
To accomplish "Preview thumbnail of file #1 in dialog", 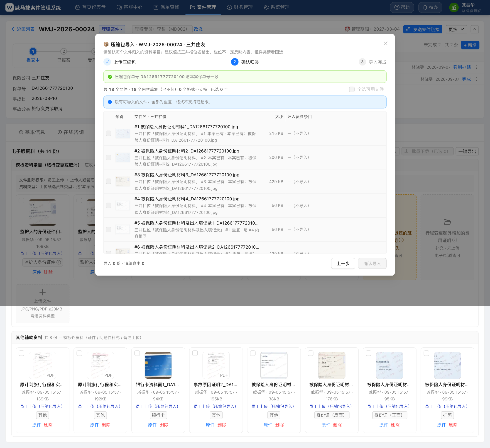I will pyautogui.click(x=123, y=133).
